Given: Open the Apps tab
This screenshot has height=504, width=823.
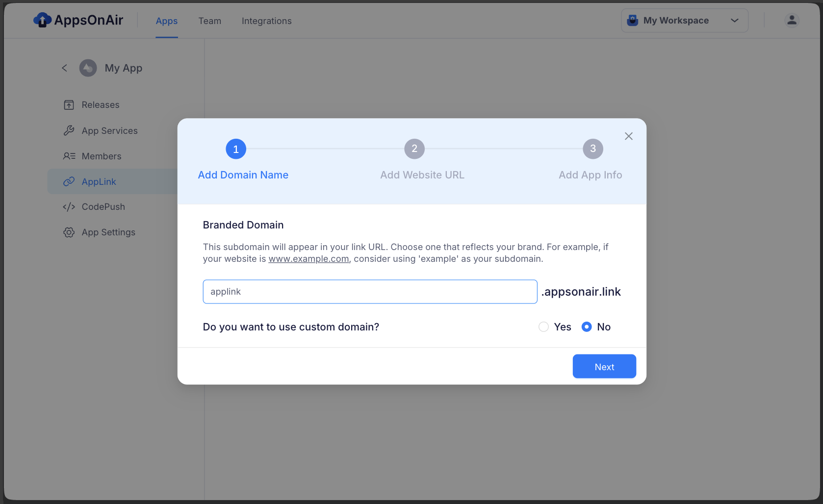Looking at the screenshot, I should (x=167, y=21).
